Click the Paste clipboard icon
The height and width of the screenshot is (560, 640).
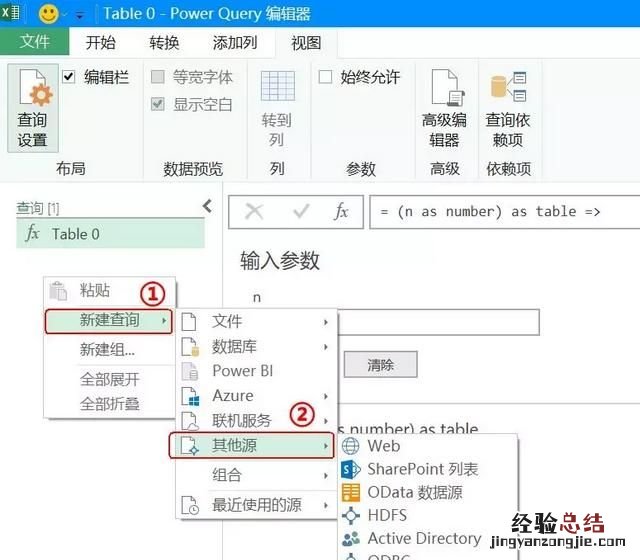[x=58, y=291]
